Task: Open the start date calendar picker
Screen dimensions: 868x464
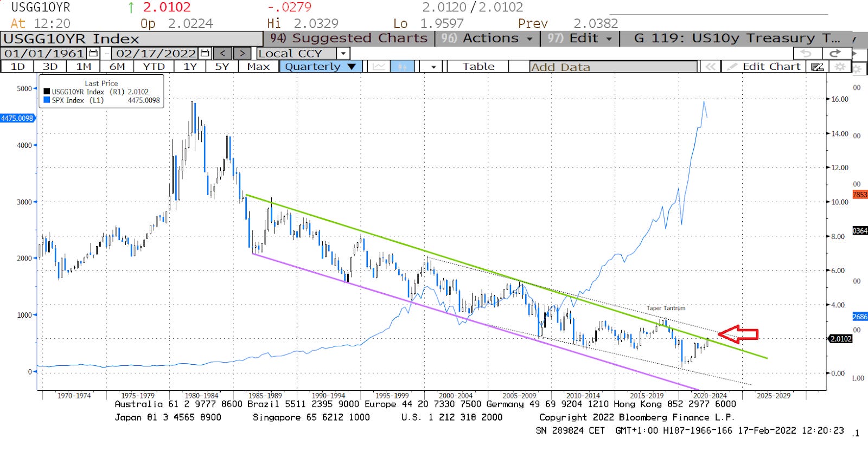Action: pyautogui.click(x=94, y=53)
